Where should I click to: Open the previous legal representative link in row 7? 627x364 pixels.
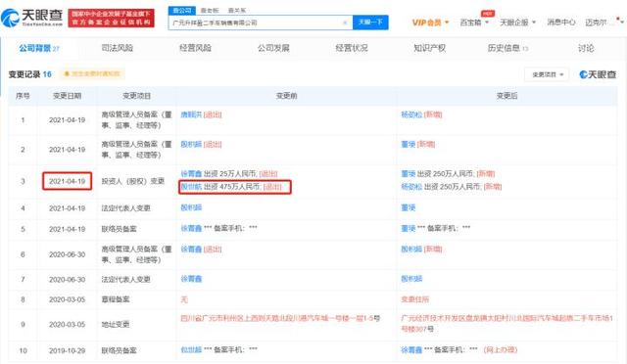pos(191,279)
